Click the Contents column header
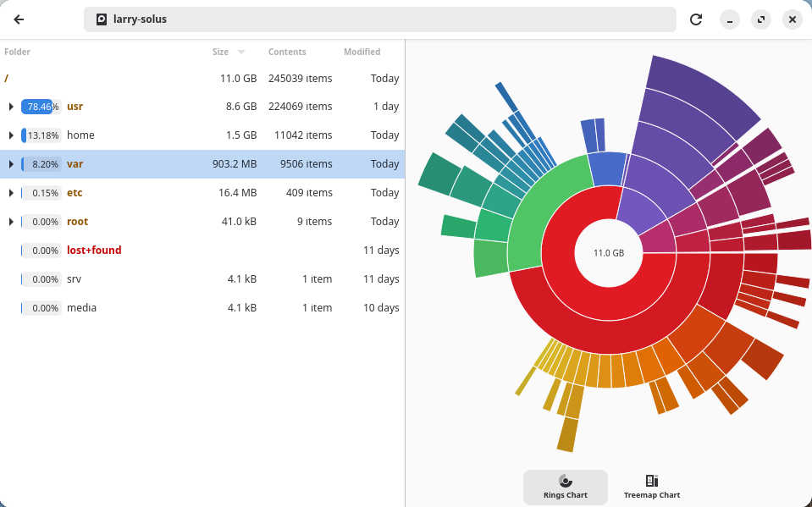The width and height of the screenshot is (812, 507). coord(287,52)
